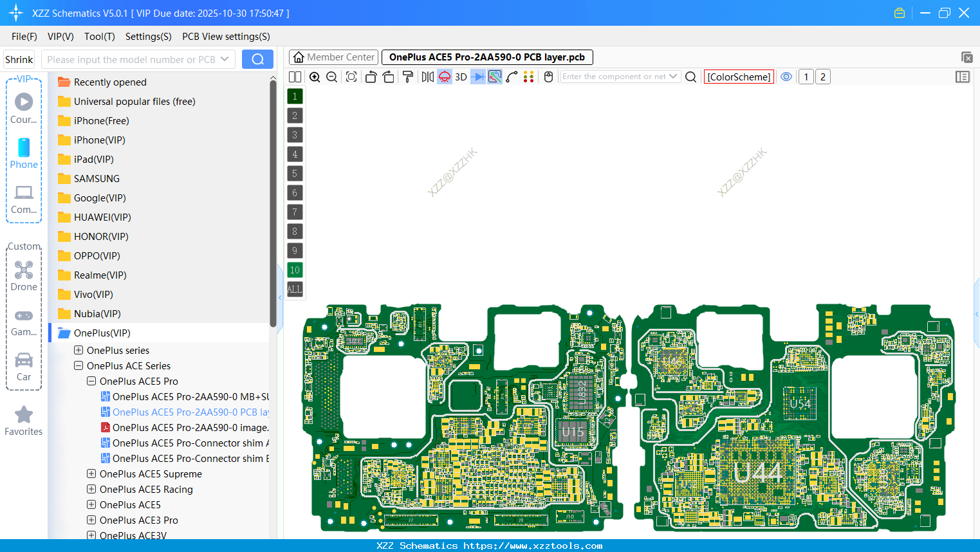Zoom out of the PCB view

pyautogui.click(x=332, y=77)
